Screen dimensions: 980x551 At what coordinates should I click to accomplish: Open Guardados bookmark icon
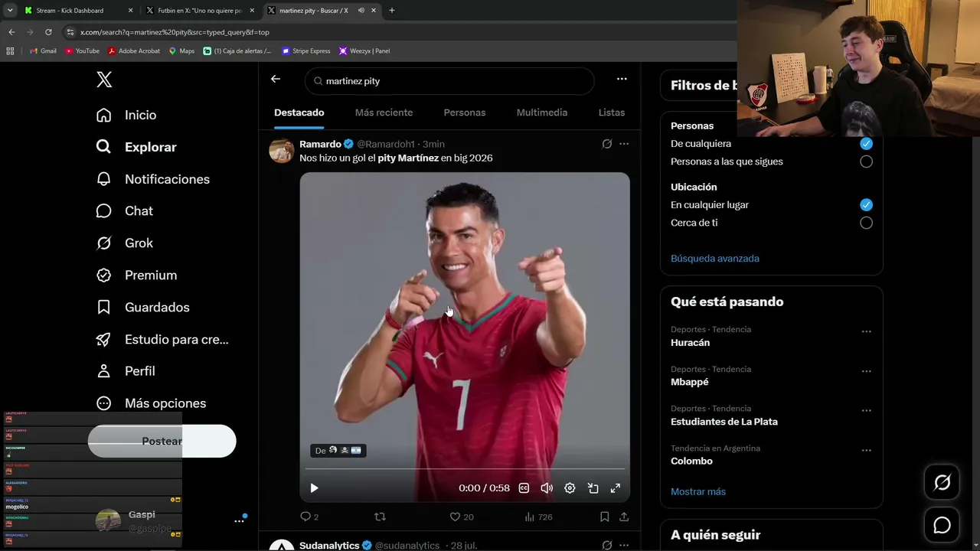point(104,308)
